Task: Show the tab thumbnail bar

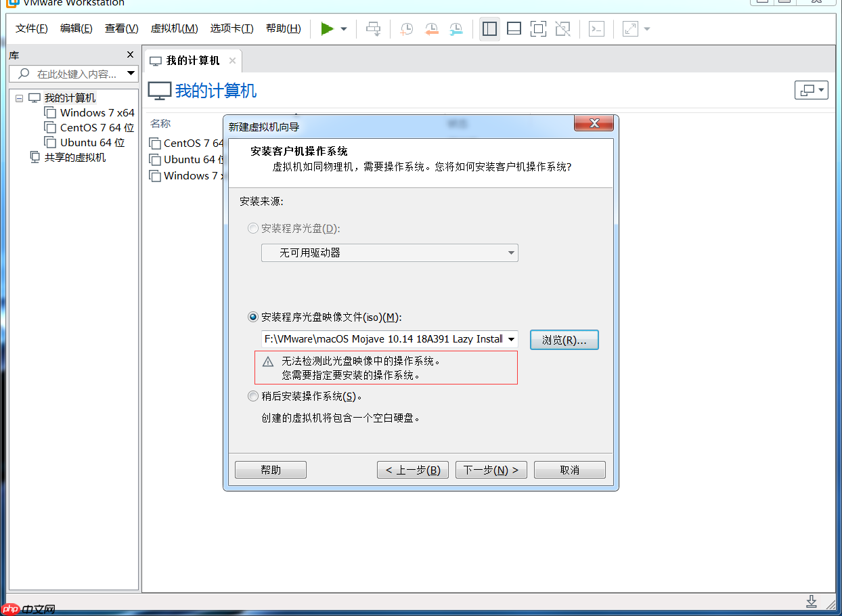Action: pyautogui.click(x=514, y=28)
